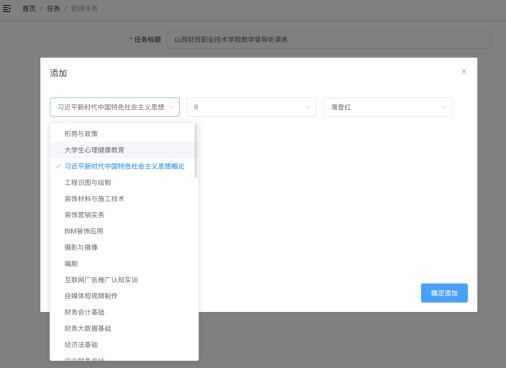Select 形势与政策 from the list
The height and width of the screenshot is (368, 506).
(x=123, y=134)
